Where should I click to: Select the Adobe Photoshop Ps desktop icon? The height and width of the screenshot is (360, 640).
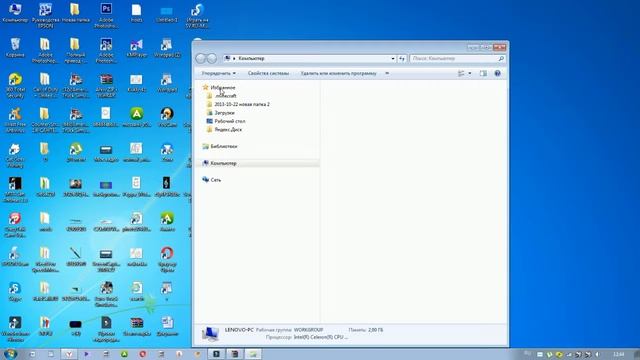tap(106, 16)
